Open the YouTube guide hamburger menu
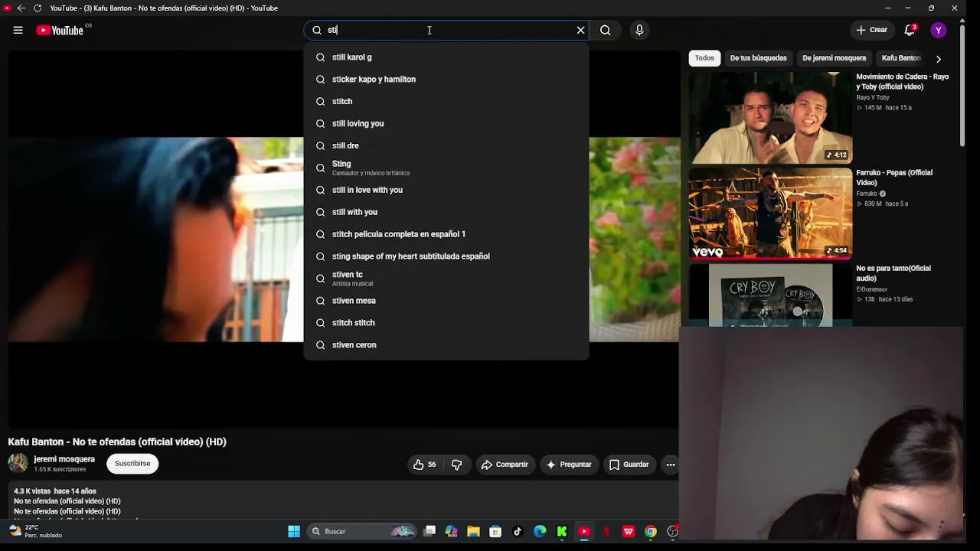Viewport: 980px width, 551px height. pyautogui.click(x=18, y=30)
